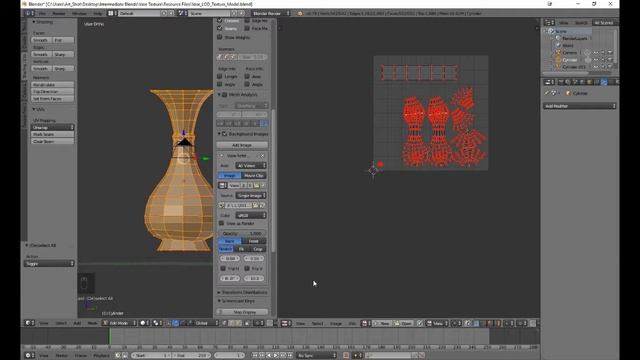Image resolution: width=640 pixels, height=360 pixels.
Task: Click the play animation button
Action: [x=276, y=356]
